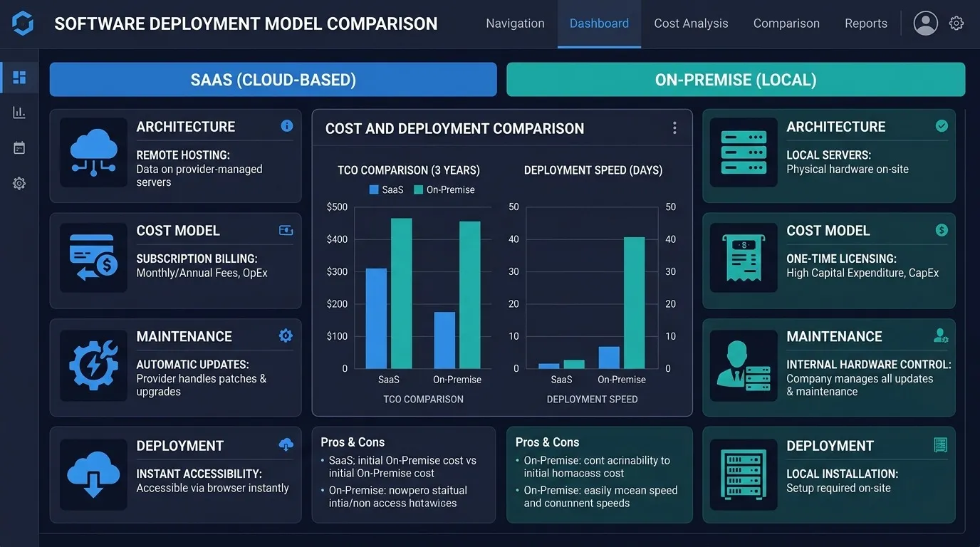Open the bar chart icon in the sidebar
This screenshot has height=547, width=980.
pos(19,113)
